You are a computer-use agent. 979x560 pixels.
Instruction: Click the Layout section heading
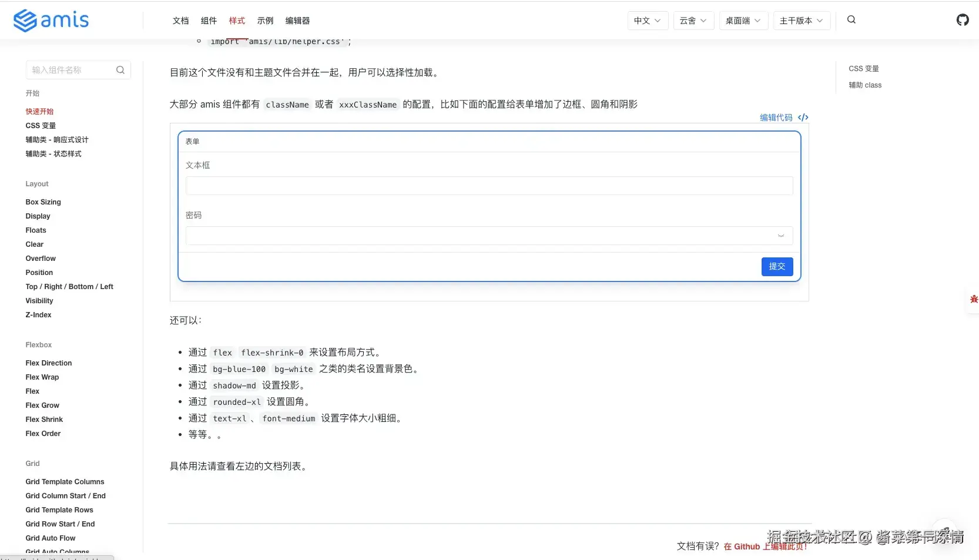[37, 184]
